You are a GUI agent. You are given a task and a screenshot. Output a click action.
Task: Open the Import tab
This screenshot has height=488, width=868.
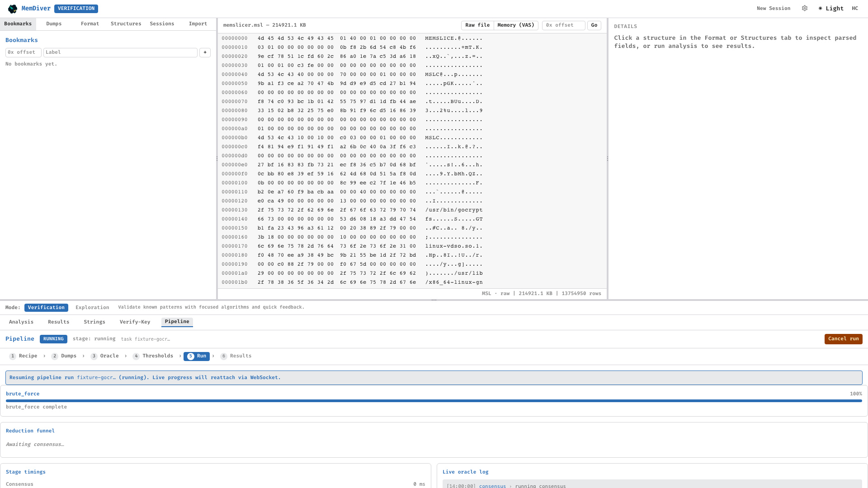(198, 24)
